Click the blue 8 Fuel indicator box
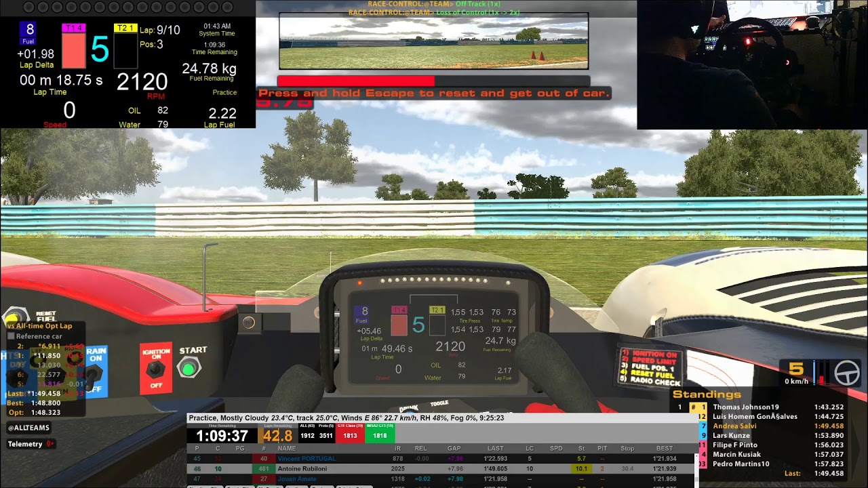 click(x=28, y=33)
